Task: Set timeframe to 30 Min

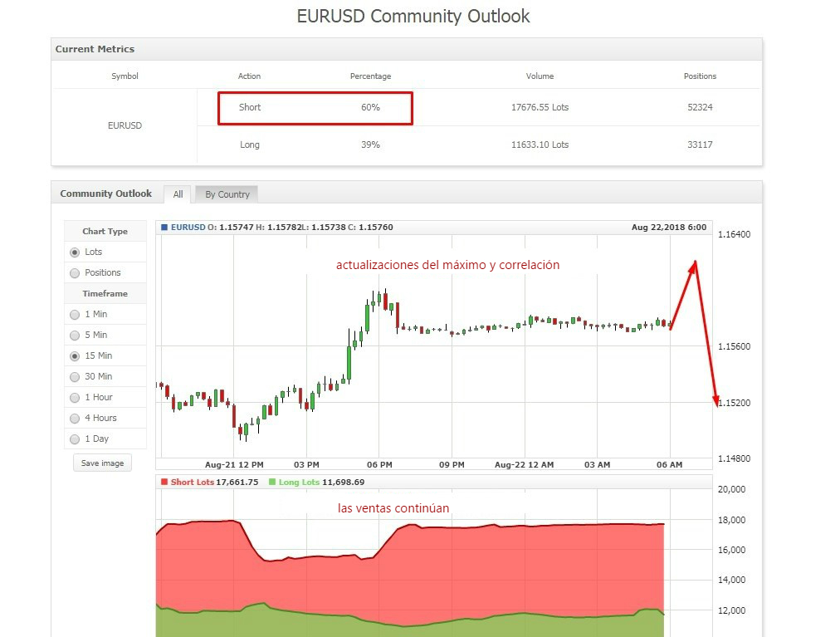Action: pos(76,376)
